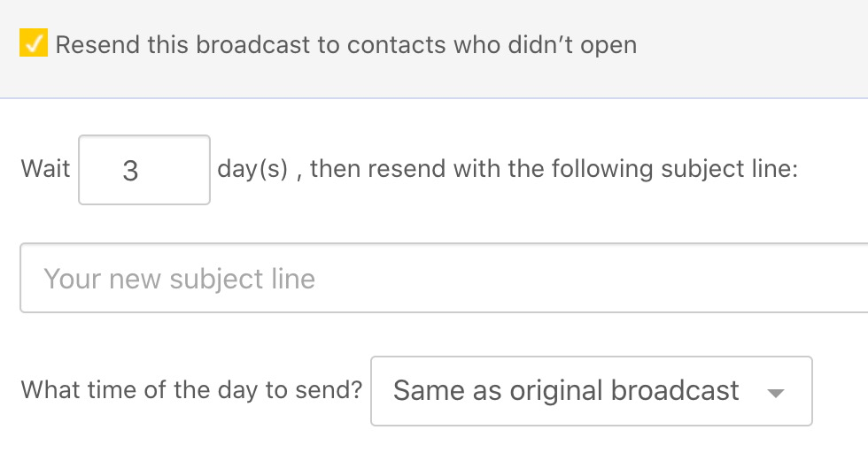Click the number 3 in the Wait box
Screen dimensions: 868x453
[x=130, y=171]
